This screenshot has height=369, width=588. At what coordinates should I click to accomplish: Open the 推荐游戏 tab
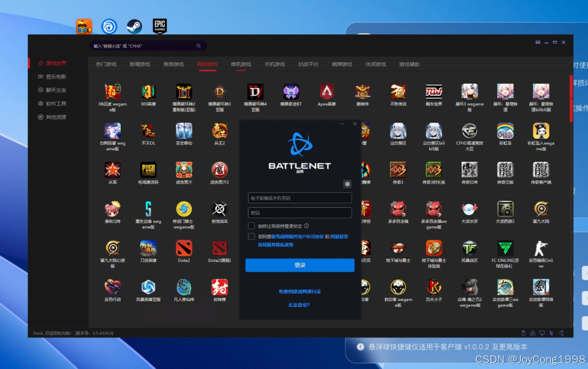pos(174,65)
